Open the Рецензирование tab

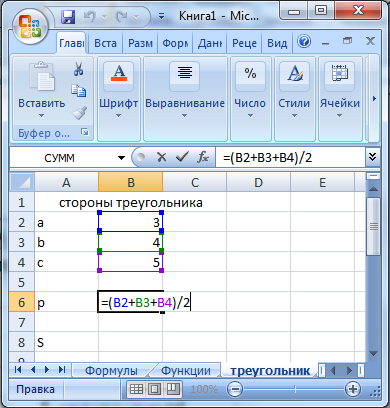click(244, 43)
